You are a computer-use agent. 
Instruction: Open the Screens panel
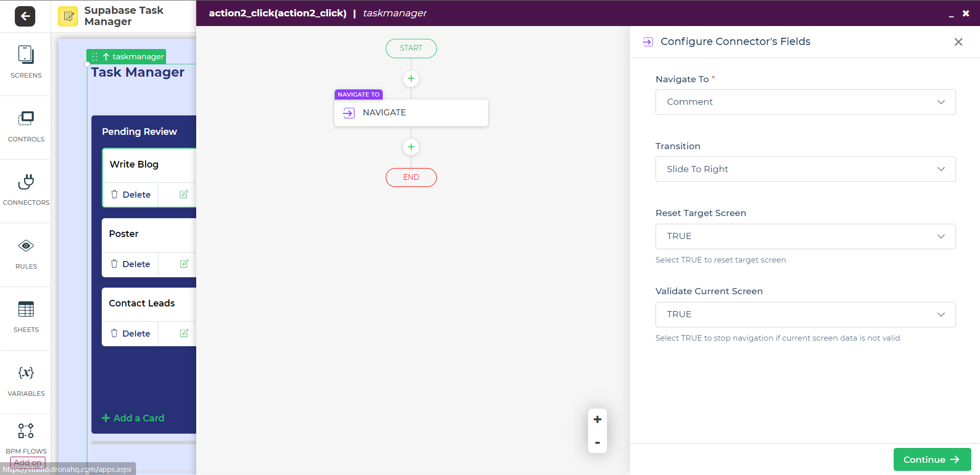26,62
